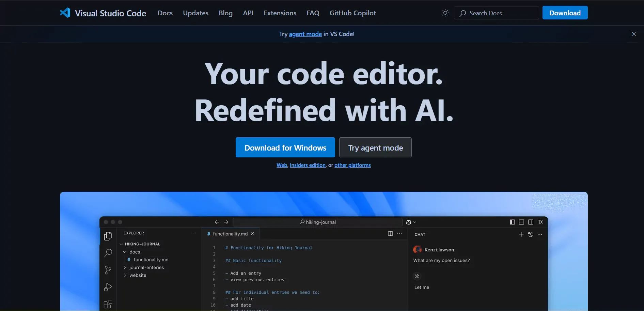Screen dimensions: 644x311
Task: Click the CHAT panel title
Action: click(420, 234)
